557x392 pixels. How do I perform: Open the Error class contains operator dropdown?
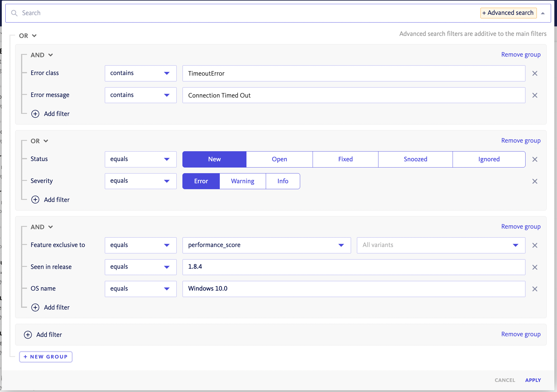(140, 73)
